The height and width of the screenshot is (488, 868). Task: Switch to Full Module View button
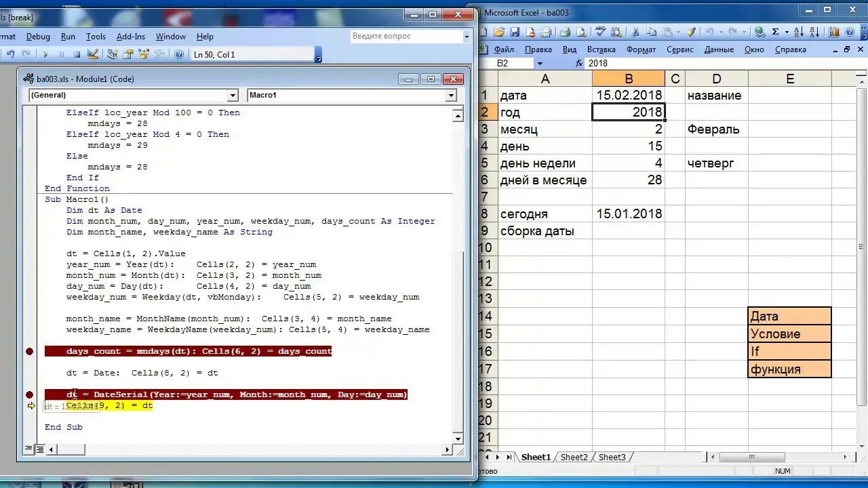tap(40, 449)
